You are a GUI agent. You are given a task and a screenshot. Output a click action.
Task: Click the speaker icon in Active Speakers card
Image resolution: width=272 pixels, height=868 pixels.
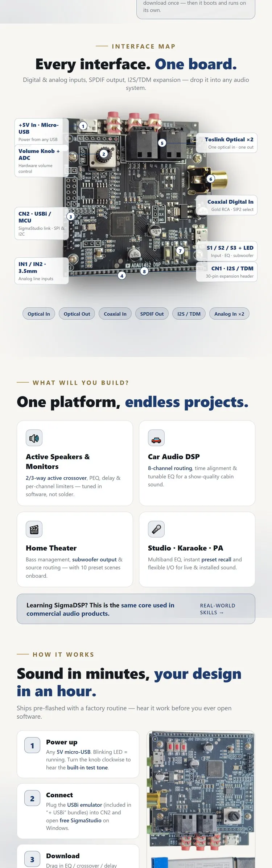pos(34,438)
